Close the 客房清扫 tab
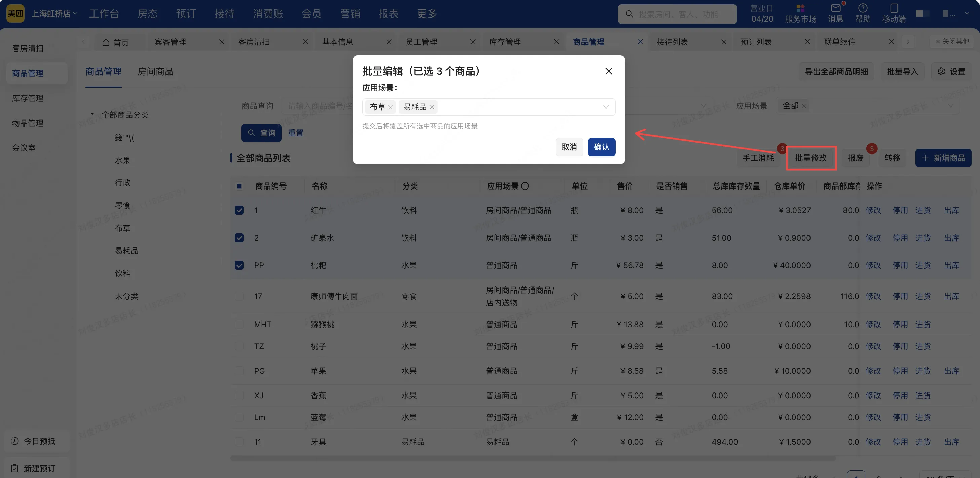Screen dimensions: 980x478 tap(305, 42)
